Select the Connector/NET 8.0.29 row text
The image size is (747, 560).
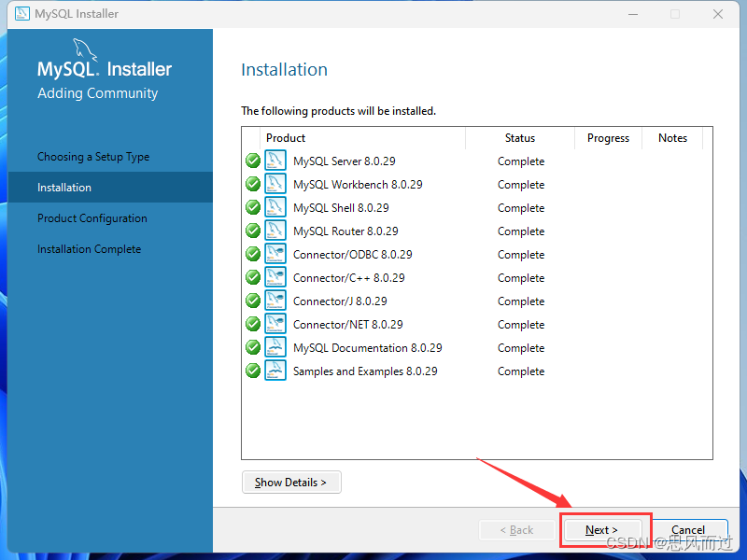pos(348,325)
